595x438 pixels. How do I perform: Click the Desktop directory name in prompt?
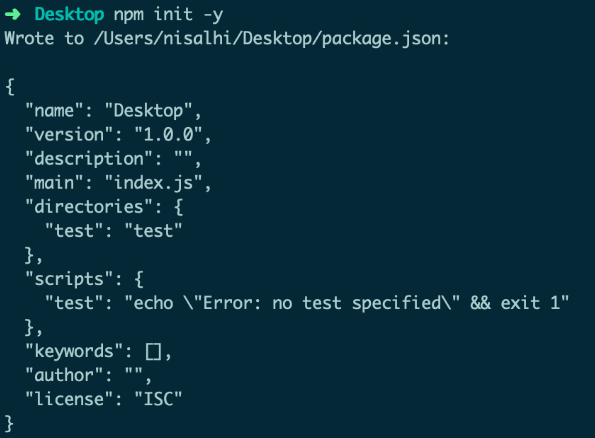[69, 15]
